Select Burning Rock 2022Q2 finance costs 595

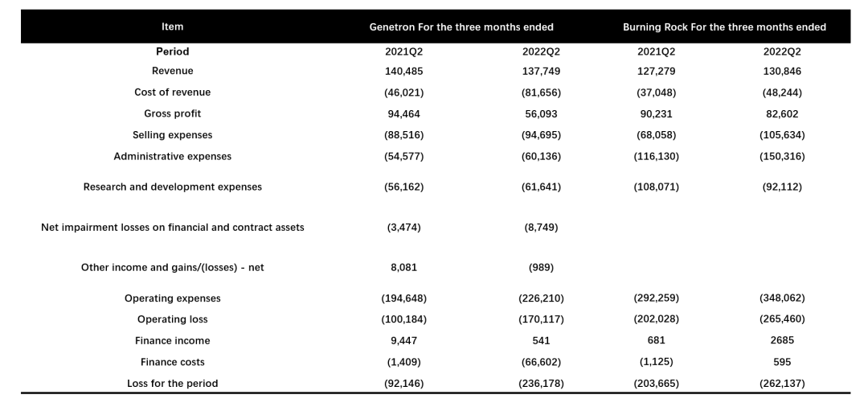(x=782, y=362)
